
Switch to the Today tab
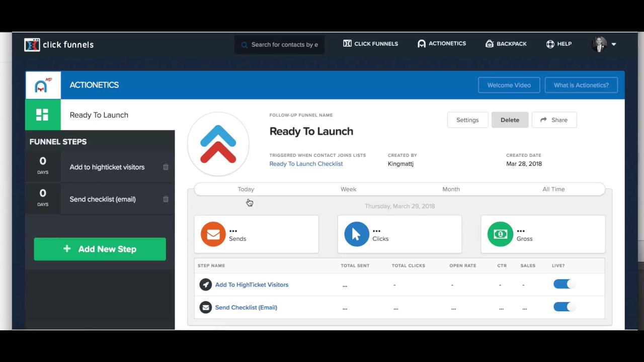[246, 189]
